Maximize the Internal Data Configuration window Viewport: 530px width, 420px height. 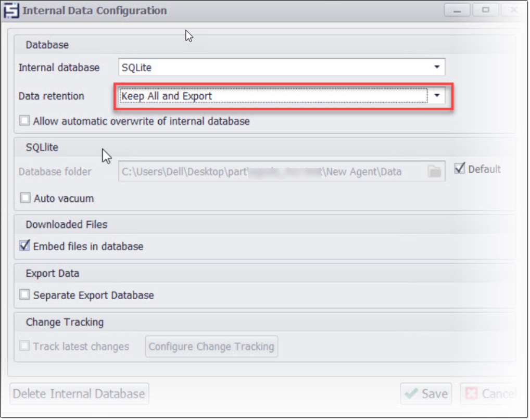point(485,10)
